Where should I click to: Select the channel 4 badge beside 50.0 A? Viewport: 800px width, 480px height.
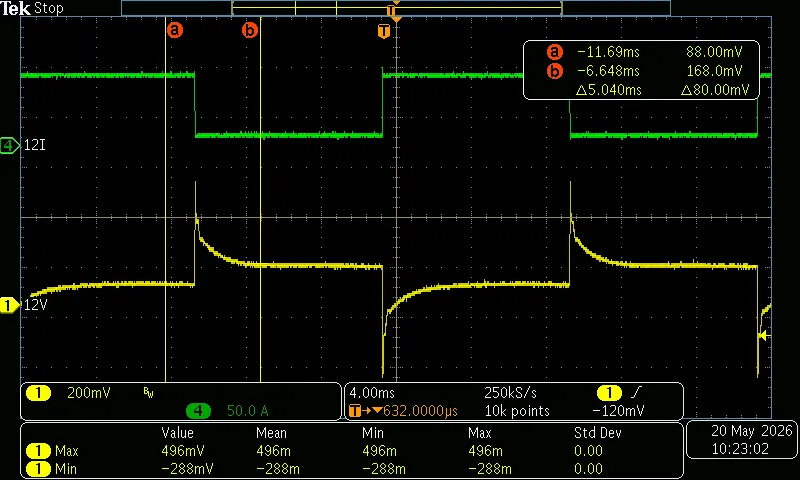pos(198,411)
